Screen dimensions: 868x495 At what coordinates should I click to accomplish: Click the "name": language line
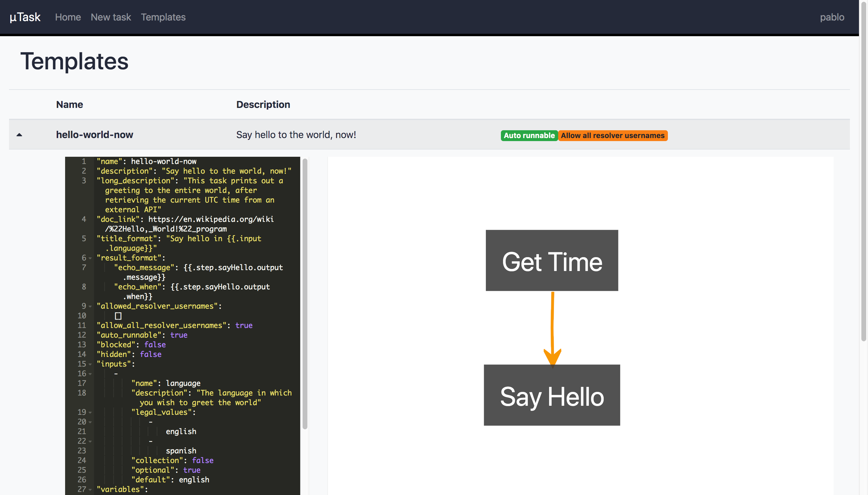(166, 383)
